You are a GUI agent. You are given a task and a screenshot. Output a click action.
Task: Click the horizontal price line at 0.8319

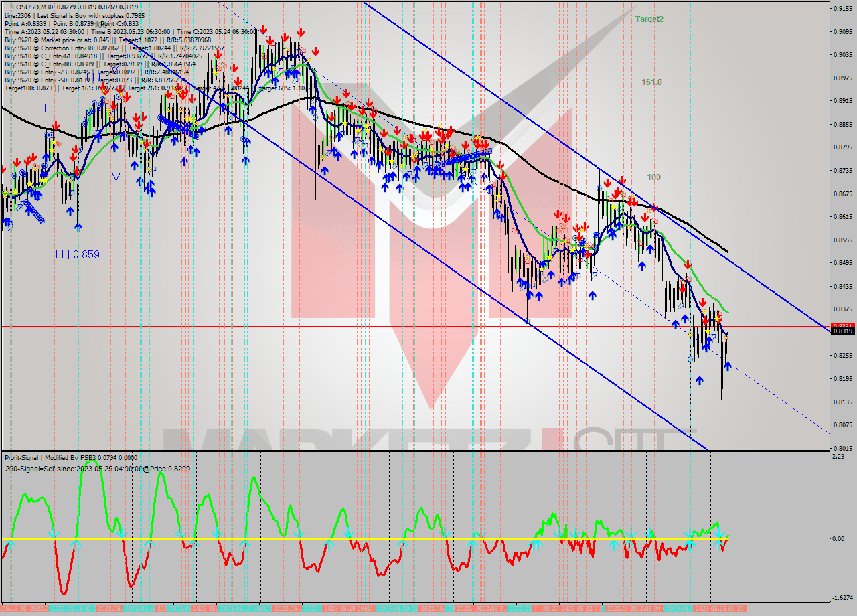pyautogui.click(x=415, y=331)
